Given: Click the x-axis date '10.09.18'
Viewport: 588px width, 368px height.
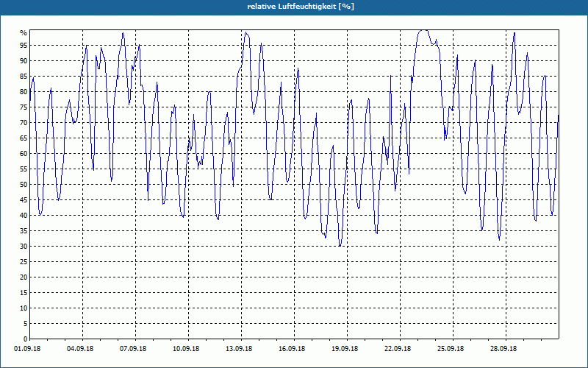Looking at the screenshot, I should [x=186, y=349].
